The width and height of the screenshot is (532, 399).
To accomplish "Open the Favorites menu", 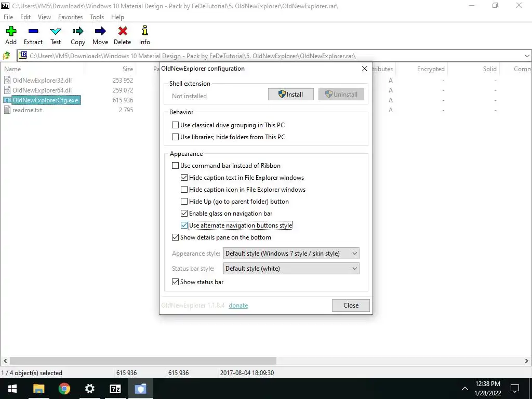I will tap(70, 17).
